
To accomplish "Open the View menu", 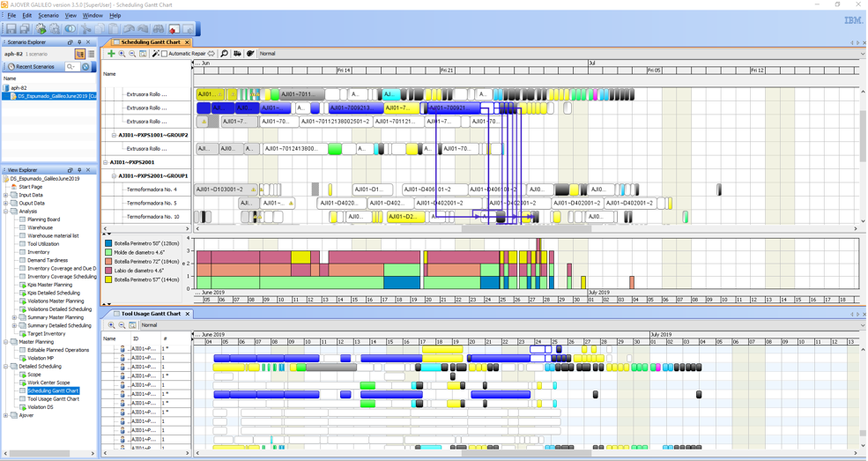I will pyautogui.click(x=70, y=16).
